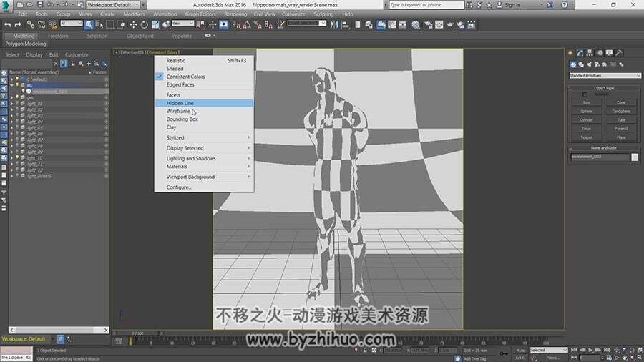Click the Unlink Selection tool

pos(42,24)
